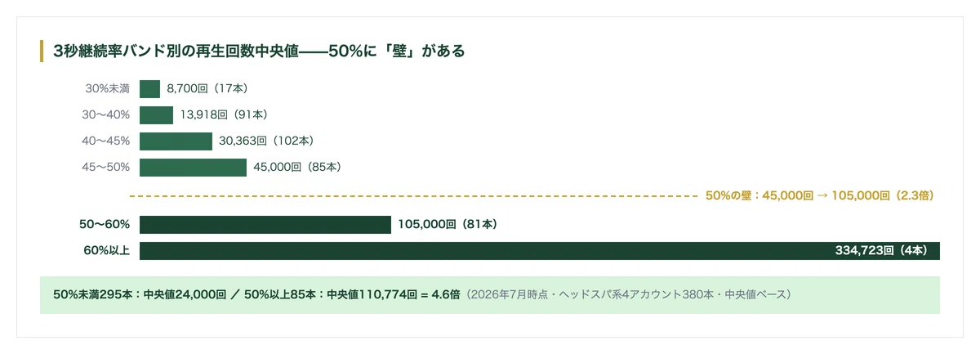Click the 40〜45% bar
The height and width of the screenshot is (354, 980).
click(176, 141)
